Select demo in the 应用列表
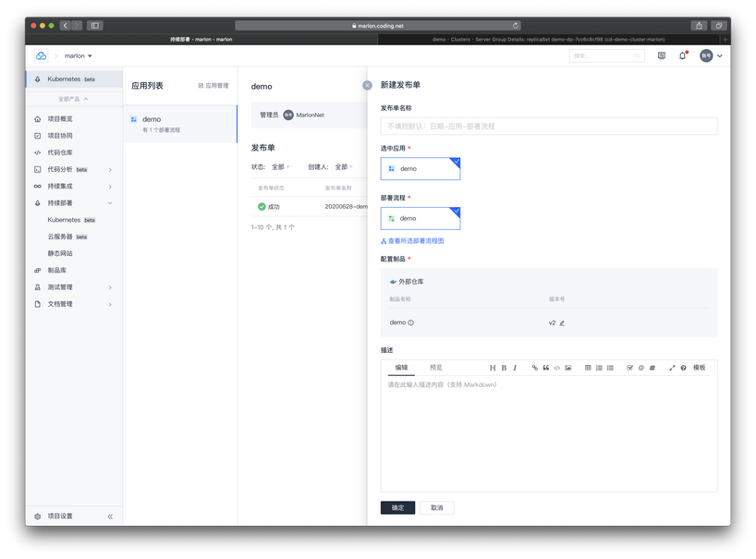Screen dimensions: 756x559 click(x=180, y=124)
